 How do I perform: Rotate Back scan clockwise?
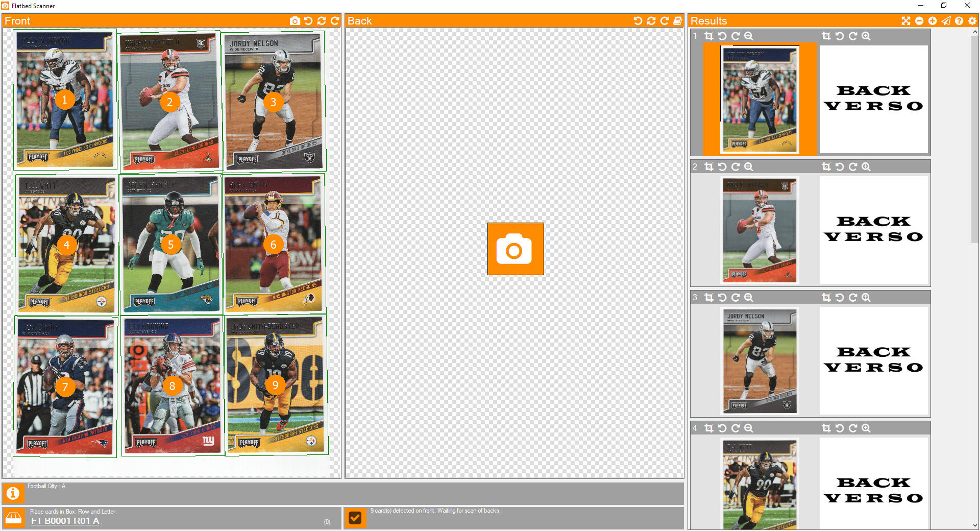[x=665, y=21]
